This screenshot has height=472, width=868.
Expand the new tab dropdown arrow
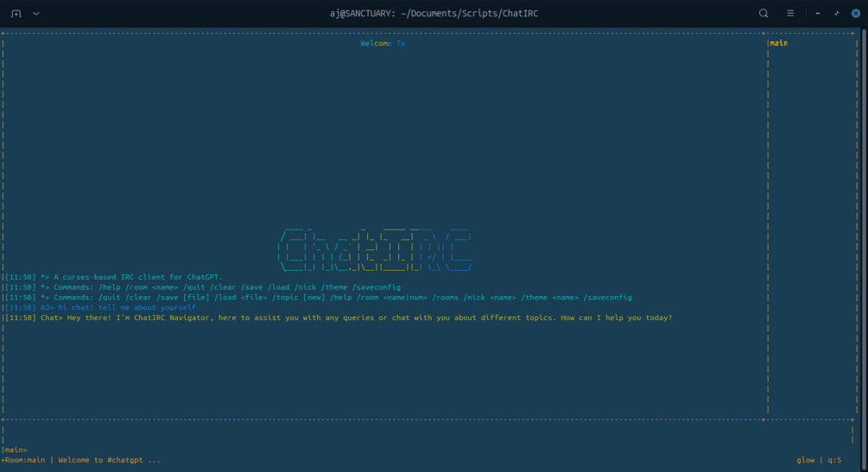(36, 13)
